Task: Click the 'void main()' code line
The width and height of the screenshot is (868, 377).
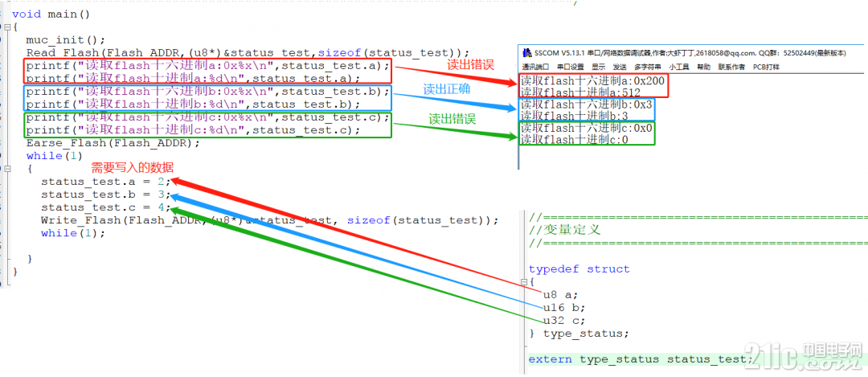Action: click(x=51, y=14)
